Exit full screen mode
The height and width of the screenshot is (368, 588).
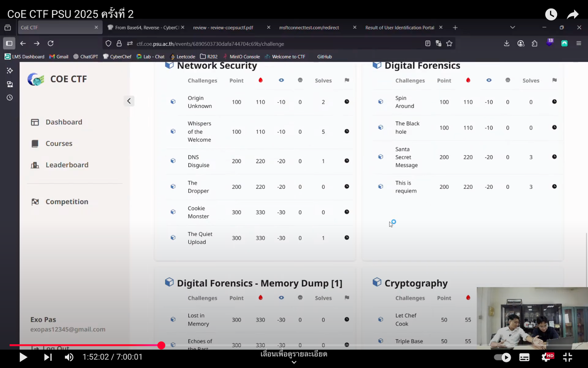click(x=567, y=357)
